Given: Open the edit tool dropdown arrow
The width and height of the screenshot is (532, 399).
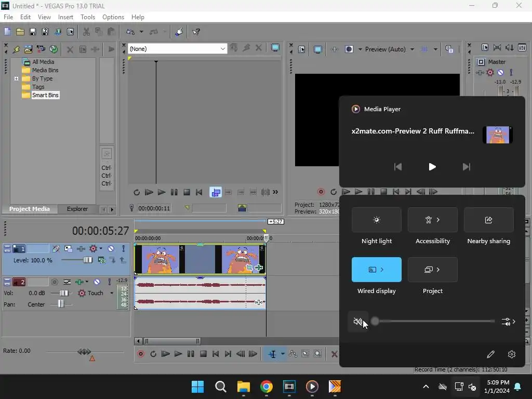Looking at the screenshot, I should click(x=283, y=354).
